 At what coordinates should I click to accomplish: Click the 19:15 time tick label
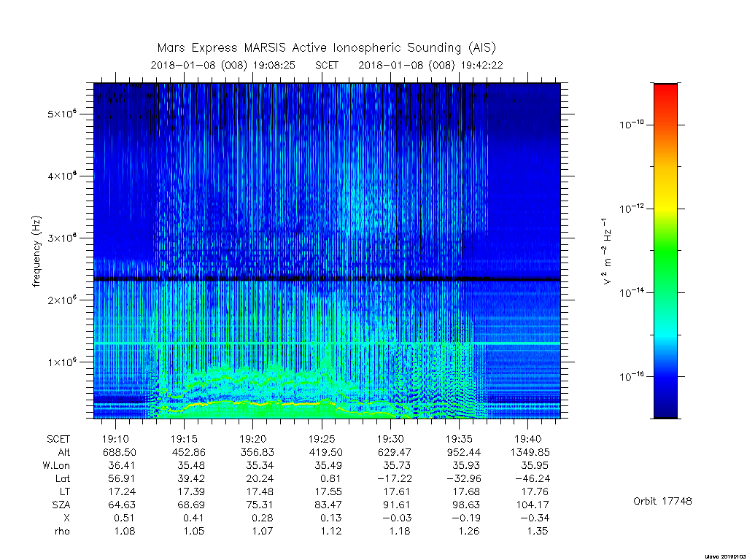(x=184, y=439)
